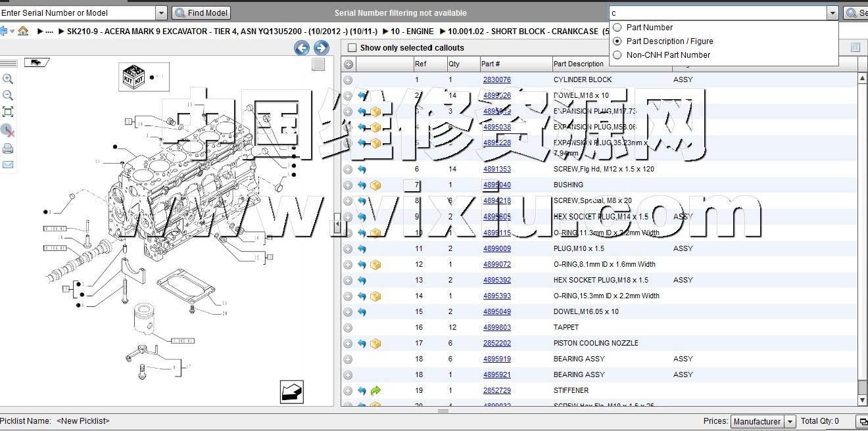Select the Part Number radio option

617,28
